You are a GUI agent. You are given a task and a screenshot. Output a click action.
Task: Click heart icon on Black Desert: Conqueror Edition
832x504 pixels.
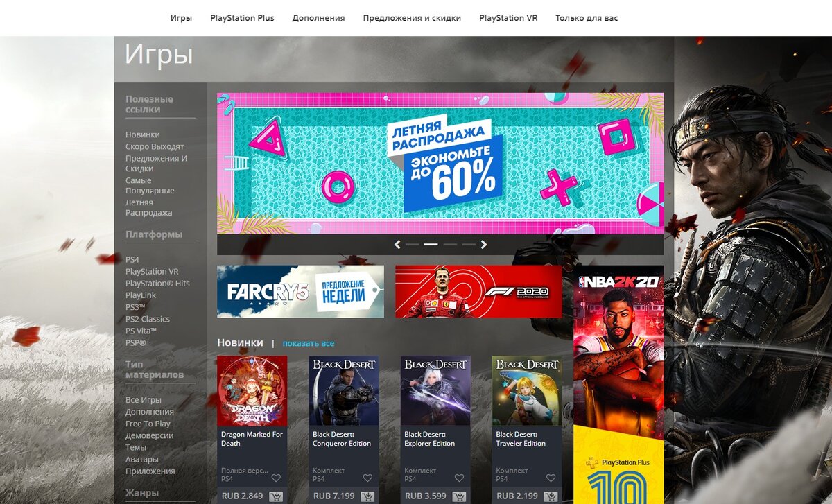367,478
